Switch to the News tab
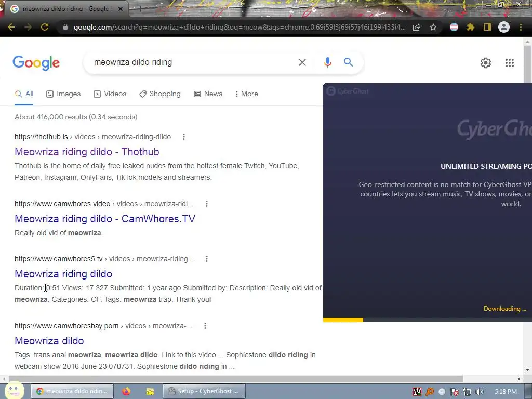 (x=208, y=94)
